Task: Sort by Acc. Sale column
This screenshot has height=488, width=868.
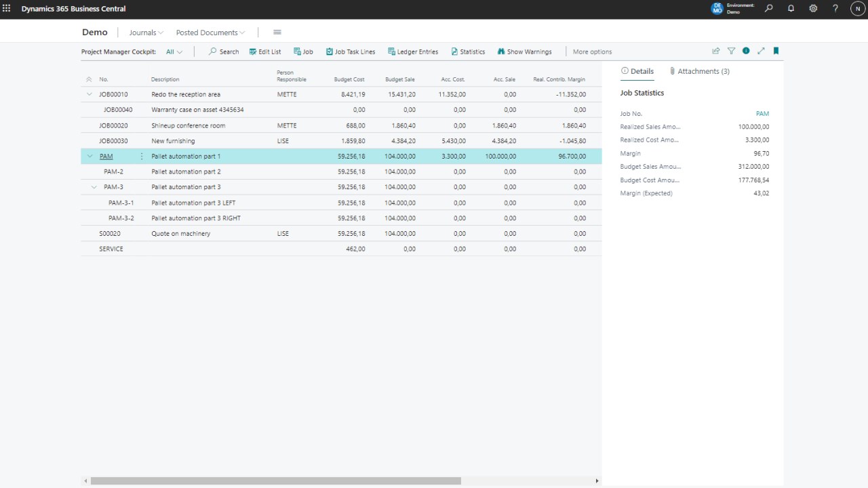Action: coord(505,79)
